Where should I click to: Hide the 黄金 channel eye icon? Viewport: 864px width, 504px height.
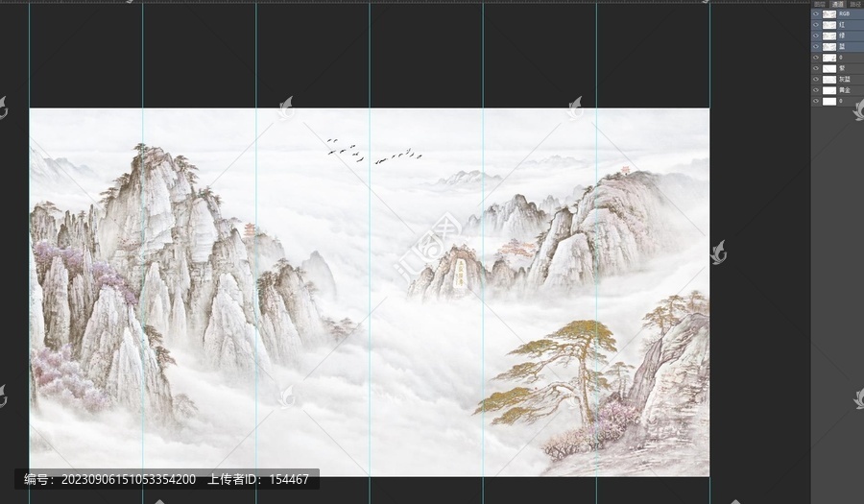(815, 90)
